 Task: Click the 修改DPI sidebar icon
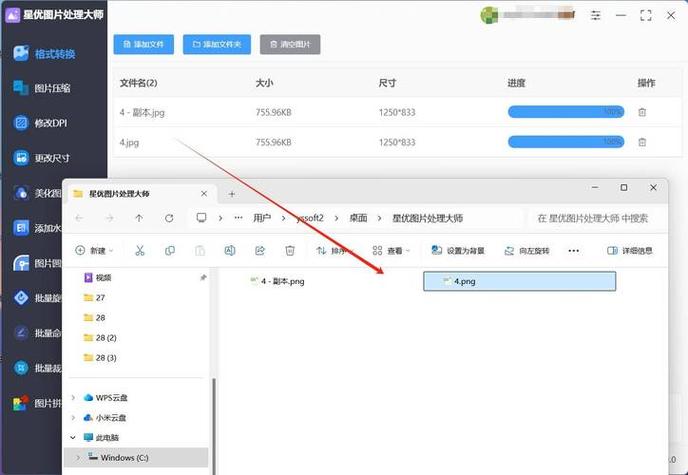click(21, 123)
